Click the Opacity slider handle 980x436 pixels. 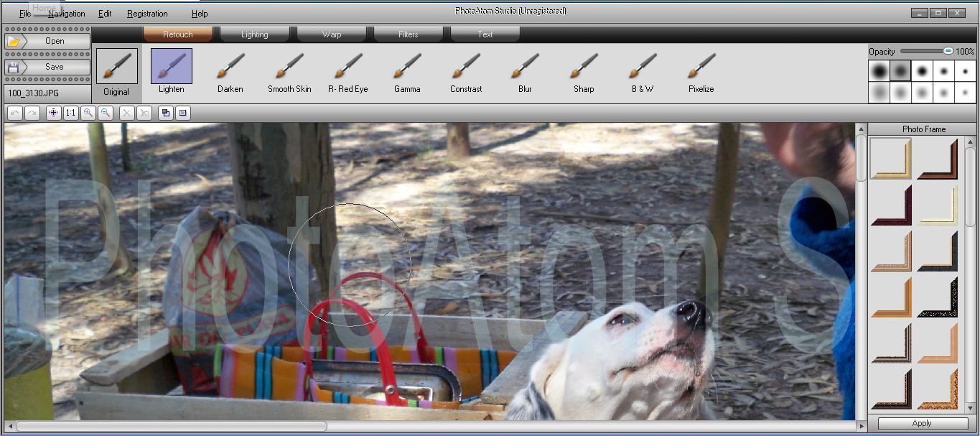(948, 51)
